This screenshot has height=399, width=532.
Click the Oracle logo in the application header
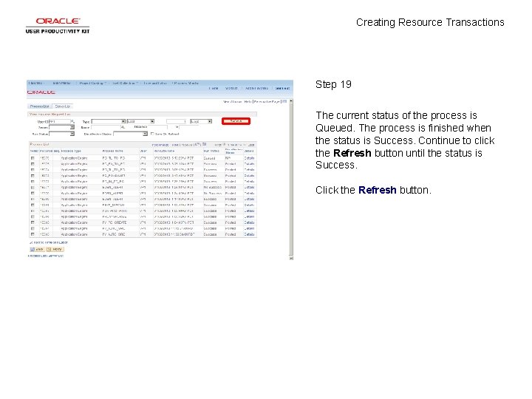[41, 92]
